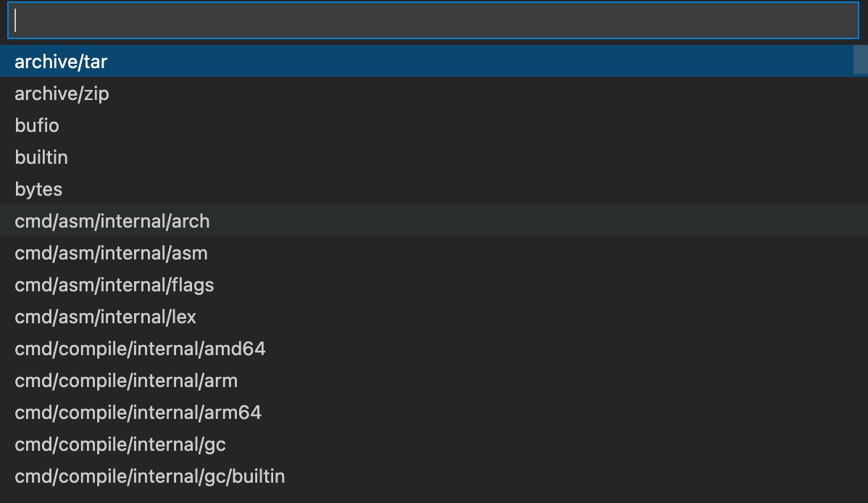Viewport: 868px width, 503px height.
Task: Select cmd/asm/internal/arch entry
Action: tap(434, 221)
